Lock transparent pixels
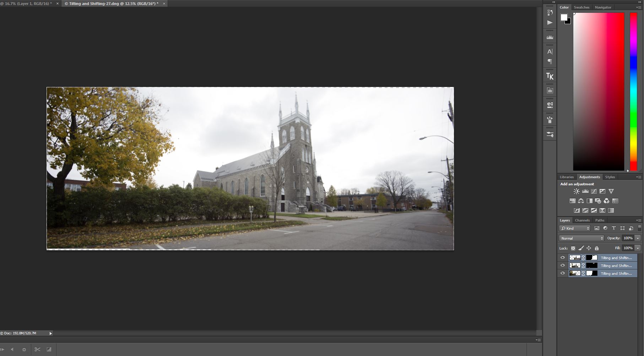 pyautogui.click(x=573, y=248)
